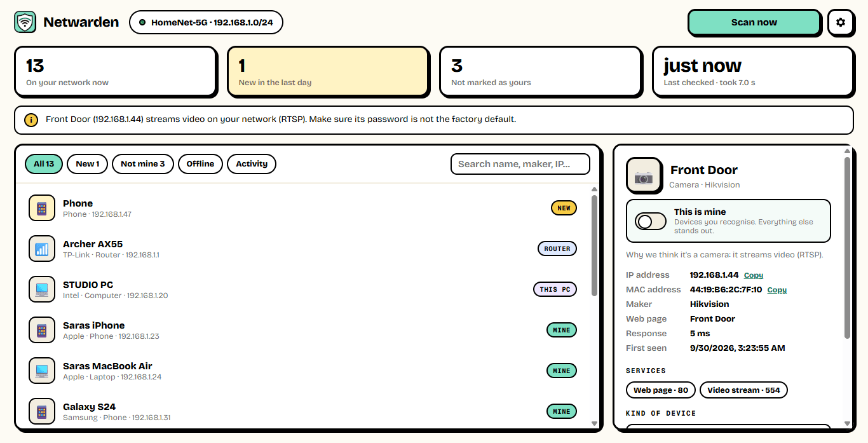The width and height of the screenshot is (868, 443).
Task: Click the MINE badge on Saras MacBook Air
Action: click(x=562, y=371)
